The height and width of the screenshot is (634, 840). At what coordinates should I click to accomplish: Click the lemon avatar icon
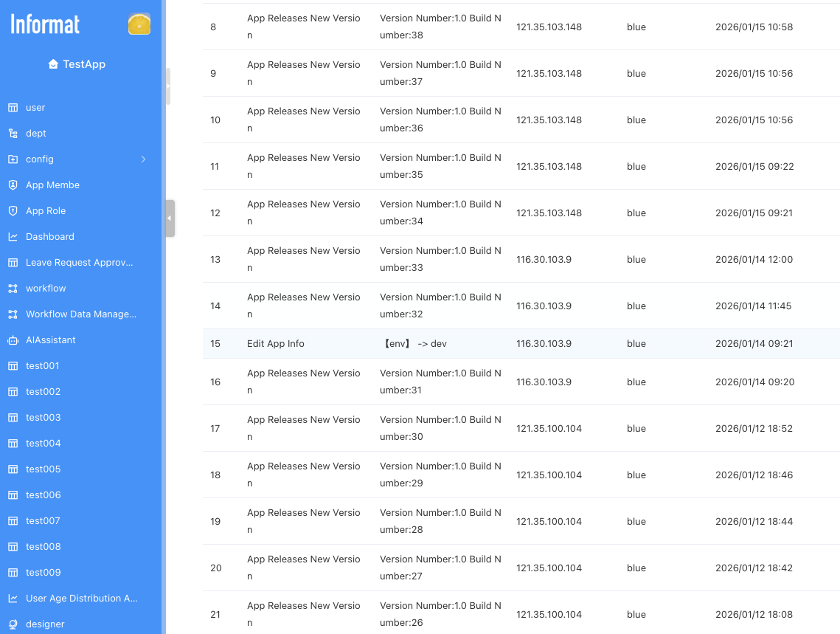(x=139, y=24)
